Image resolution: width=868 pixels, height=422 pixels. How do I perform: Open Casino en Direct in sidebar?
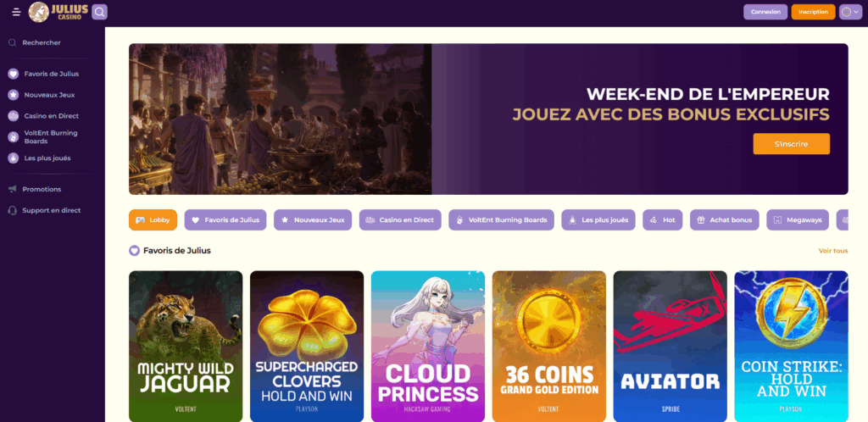click(x=50, y=116)
